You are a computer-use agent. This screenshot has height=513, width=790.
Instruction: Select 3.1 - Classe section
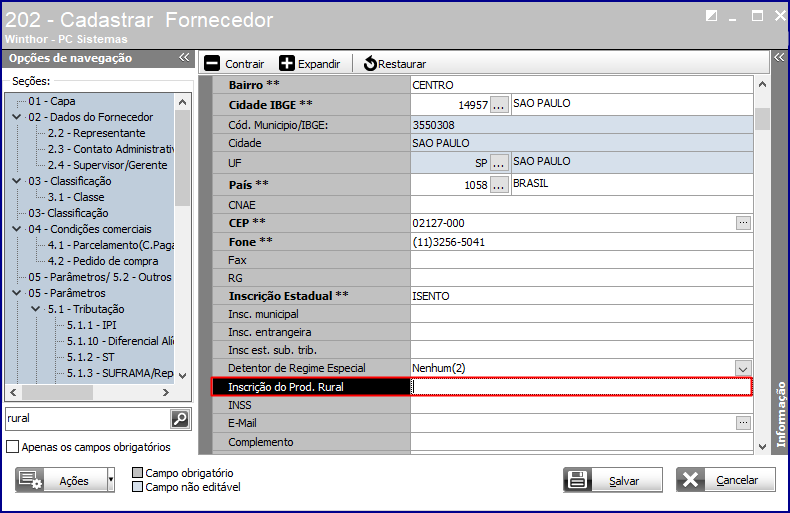76,197
